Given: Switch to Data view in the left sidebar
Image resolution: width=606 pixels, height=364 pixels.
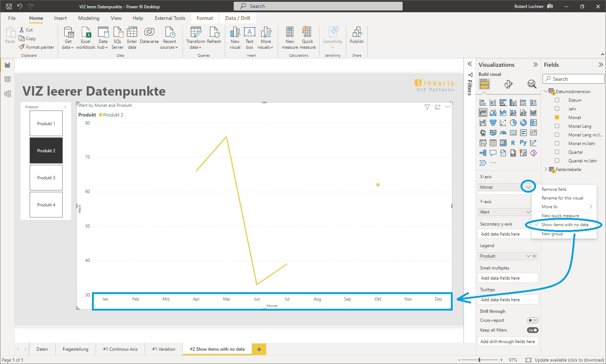Looking at the screenshot, I should tap(8, 79).
